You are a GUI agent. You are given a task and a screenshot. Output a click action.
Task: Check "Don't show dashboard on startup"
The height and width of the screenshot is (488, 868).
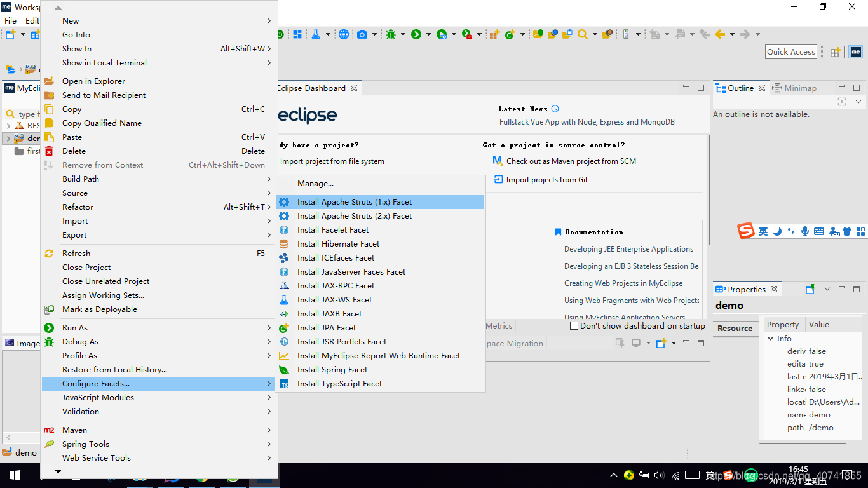point(574,325)
